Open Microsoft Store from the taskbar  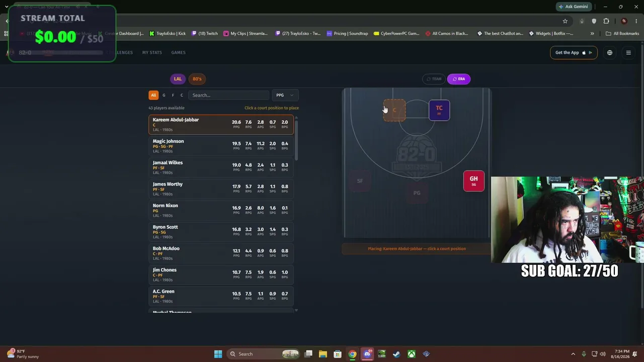pyautogui.click(x=338, y=354)
